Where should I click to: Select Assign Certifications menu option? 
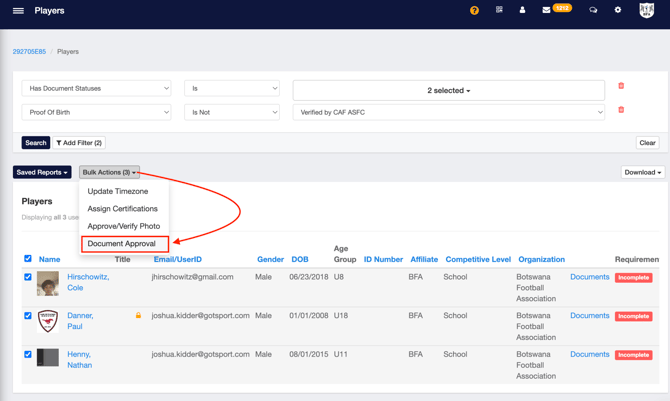(122, 209)
